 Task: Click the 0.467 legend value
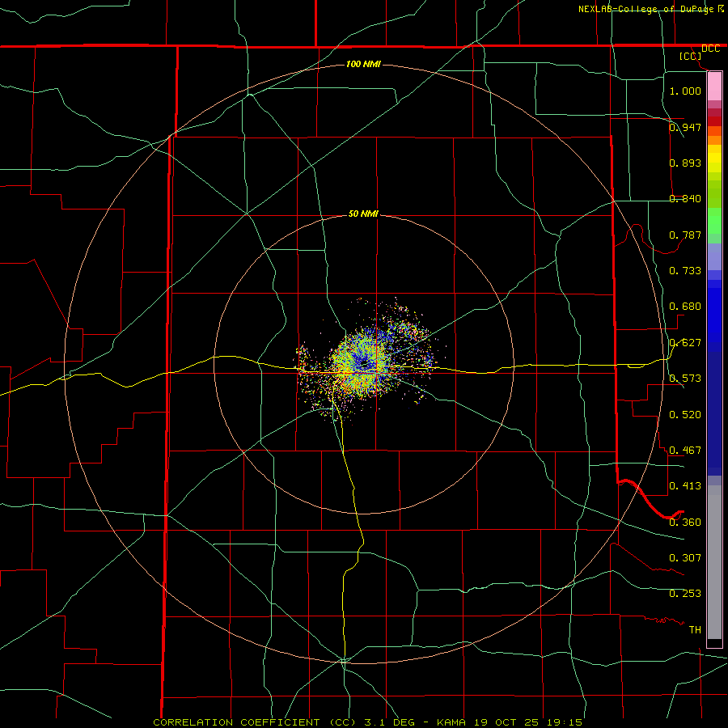pos(685,451)
